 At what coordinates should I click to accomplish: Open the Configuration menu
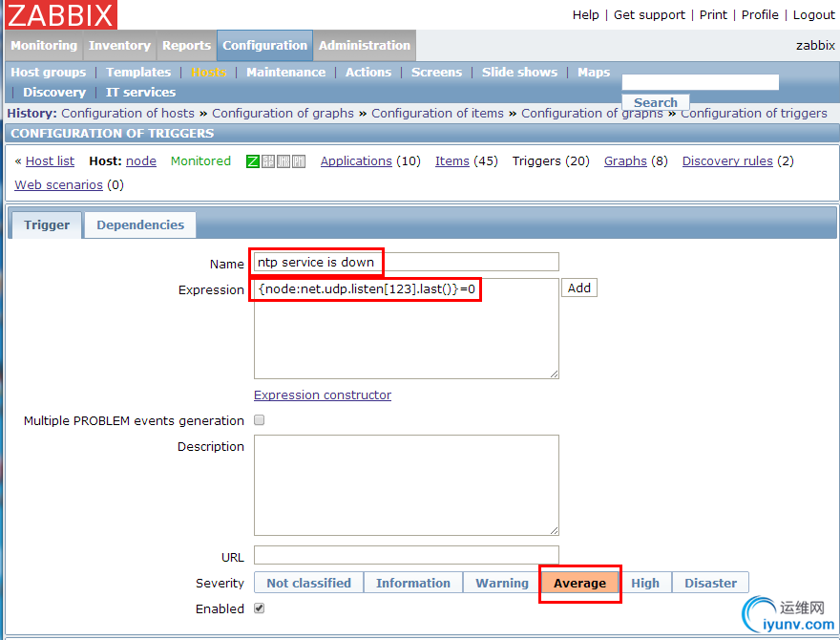click(x=264, y=46)
